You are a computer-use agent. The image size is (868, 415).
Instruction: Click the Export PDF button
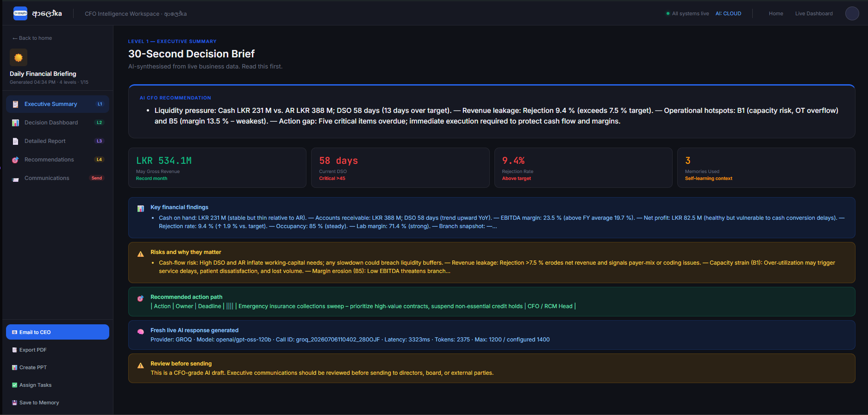[x=57, y=350]
